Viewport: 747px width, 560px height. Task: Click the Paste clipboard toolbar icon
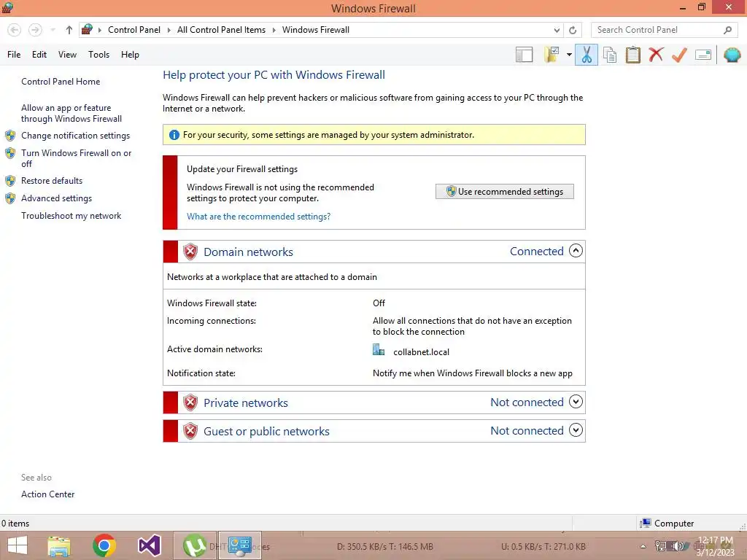click(632, 55)
